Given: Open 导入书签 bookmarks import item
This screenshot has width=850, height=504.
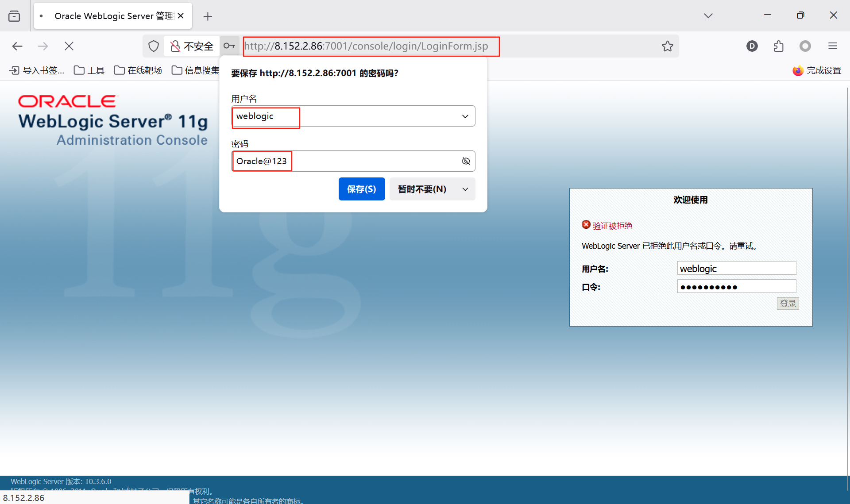Looking at the screenshot, I should [x=37, y=70].
